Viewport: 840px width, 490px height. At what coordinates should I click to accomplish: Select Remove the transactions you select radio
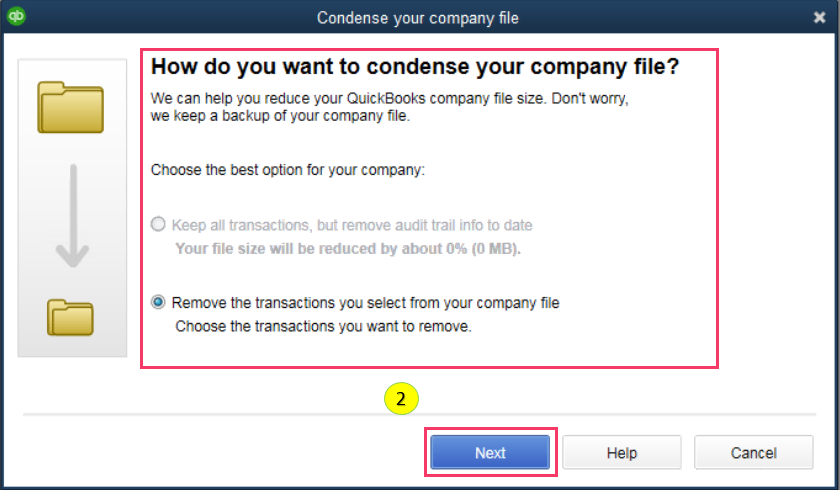(x=158, y=302)
